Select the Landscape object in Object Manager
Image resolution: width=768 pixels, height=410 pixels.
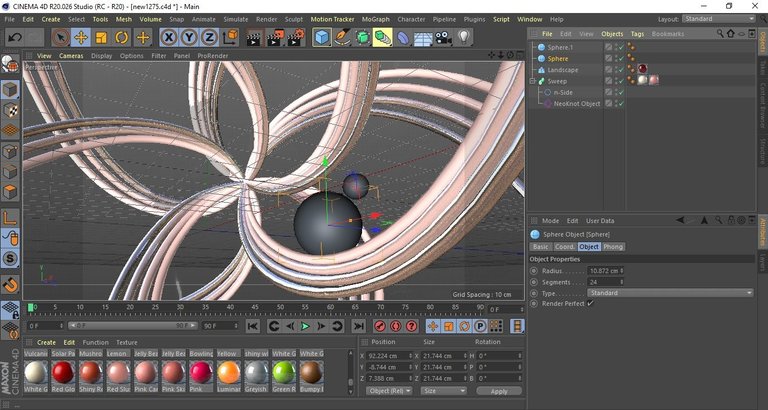click(x=563, y=70)
